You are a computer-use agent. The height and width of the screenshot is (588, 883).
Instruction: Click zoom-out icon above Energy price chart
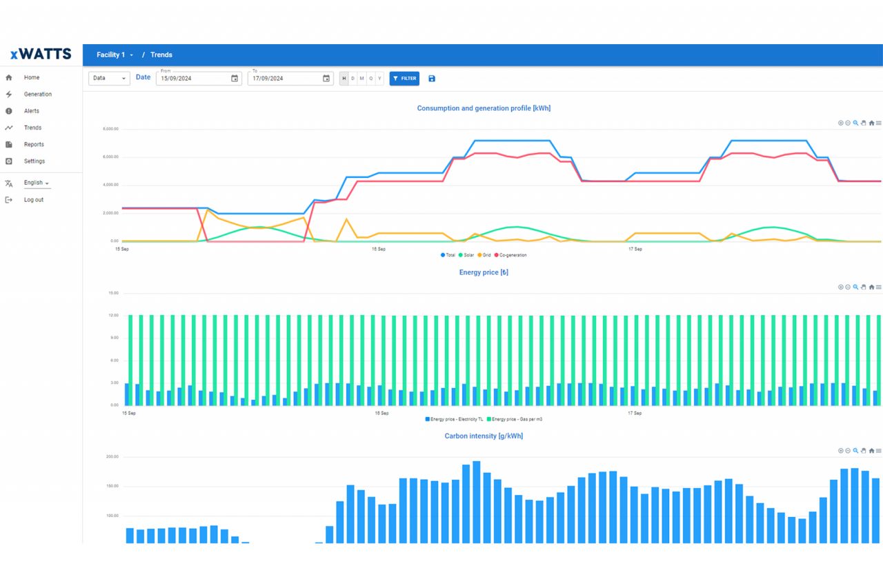tap(848, 287)
